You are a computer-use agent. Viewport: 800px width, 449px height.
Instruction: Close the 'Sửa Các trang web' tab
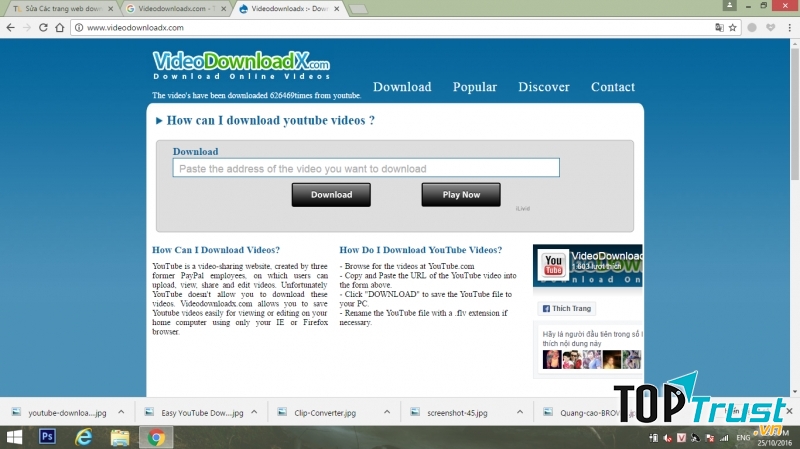click(x=111, y=9)
